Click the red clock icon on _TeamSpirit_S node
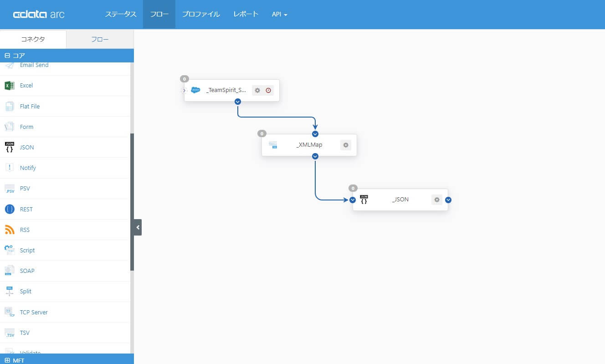Screen dimensions: 605x364 coord(268,90)
